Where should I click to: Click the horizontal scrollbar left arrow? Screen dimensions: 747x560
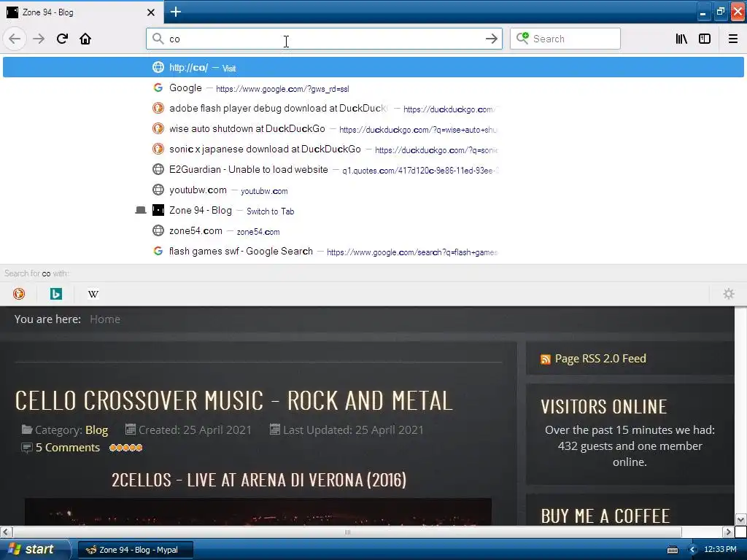coord(6,532)
